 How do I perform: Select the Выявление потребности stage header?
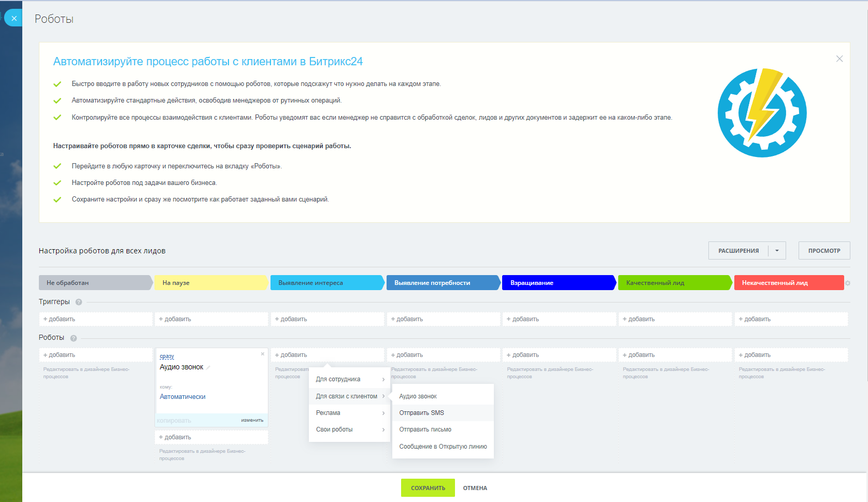[x=444, y=283]
